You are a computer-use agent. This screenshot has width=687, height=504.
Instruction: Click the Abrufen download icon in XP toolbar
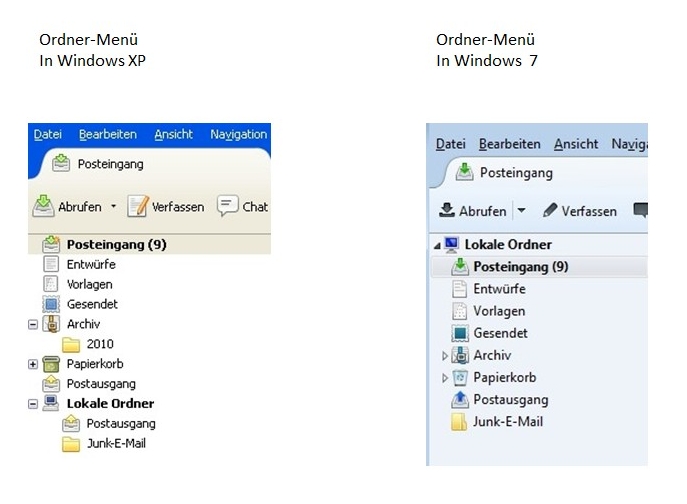pos(43,206)
